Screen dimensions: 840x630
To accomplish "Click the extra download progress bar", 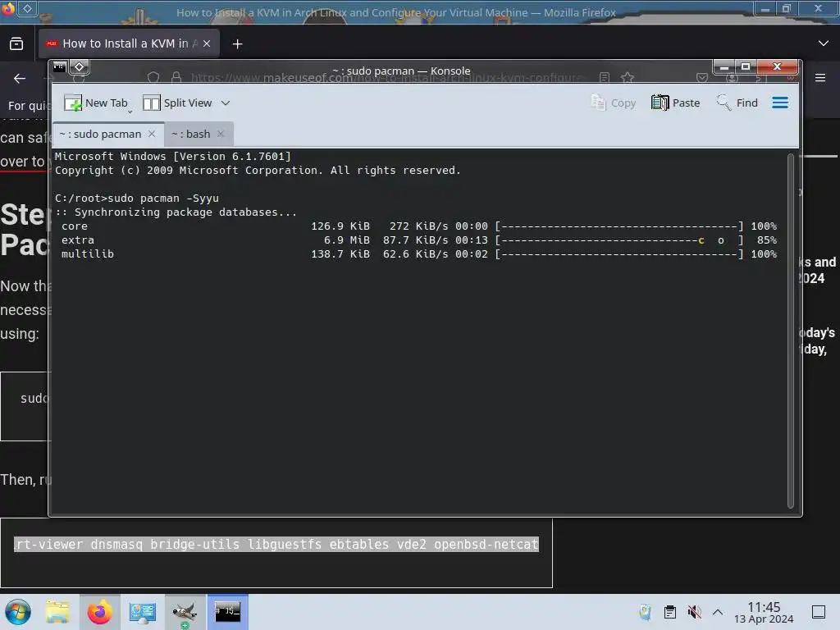I will click(x=619, y=240).
